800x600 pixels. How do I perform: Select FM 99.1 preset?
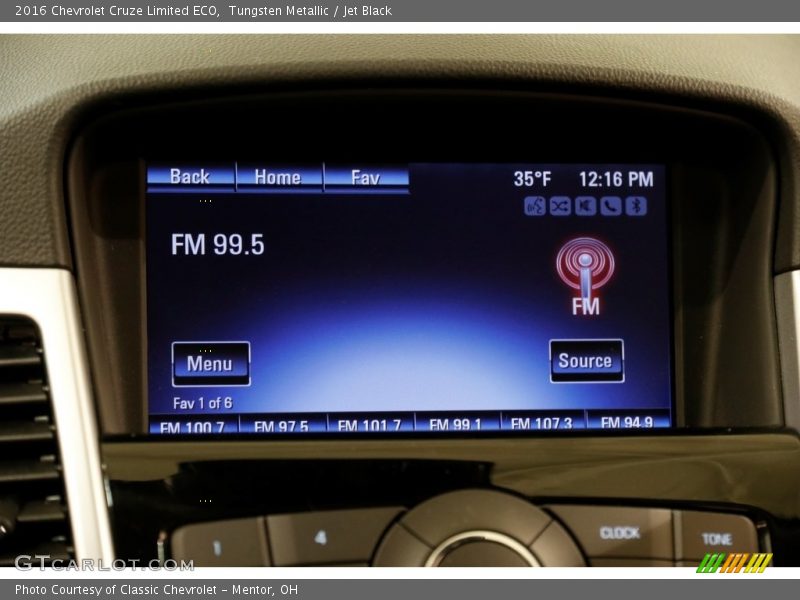click(x=456, y=422)
